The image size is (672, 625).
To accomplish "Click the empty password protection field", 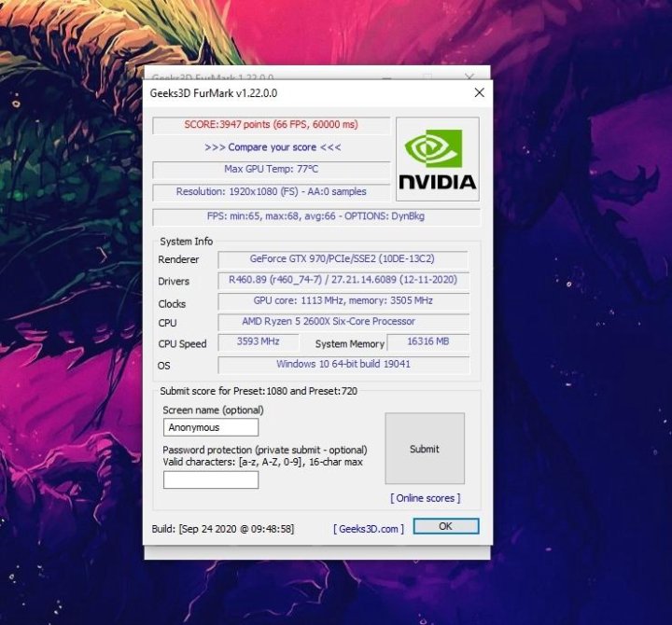I will 211,479.
